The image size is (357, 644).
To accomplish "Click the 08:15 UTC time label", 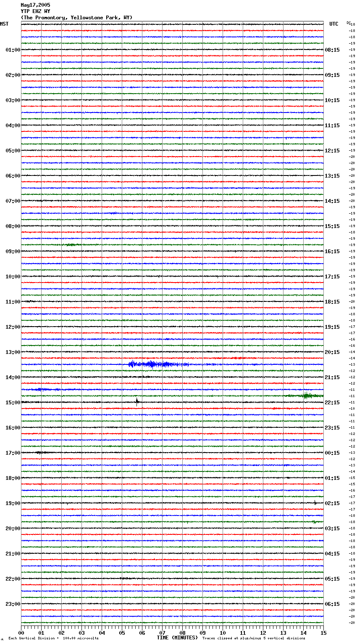I will tap(332, 50).
